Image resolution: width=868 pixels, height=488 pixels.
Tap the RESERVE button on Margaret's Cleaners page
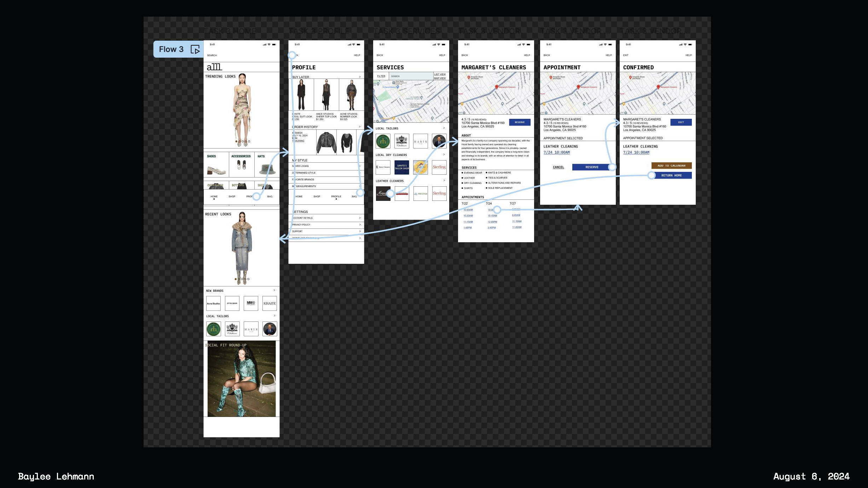coord(520,122)
